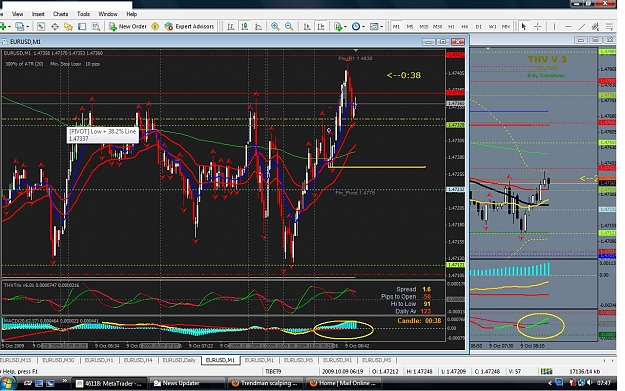Image resolution: width=625 pixels, height=391 pixels.
Task: Zoom in on the chart
Action: point(275,27)
